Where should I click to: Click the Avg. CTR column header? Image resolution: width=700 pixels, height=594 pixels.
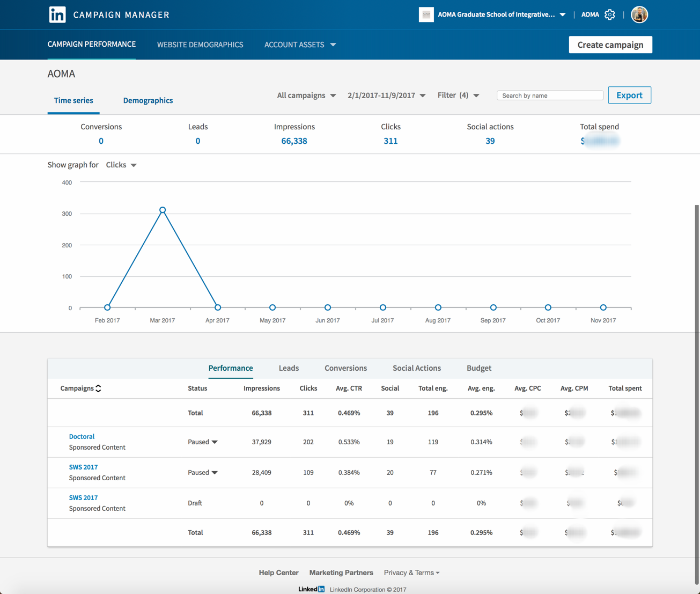349,388
